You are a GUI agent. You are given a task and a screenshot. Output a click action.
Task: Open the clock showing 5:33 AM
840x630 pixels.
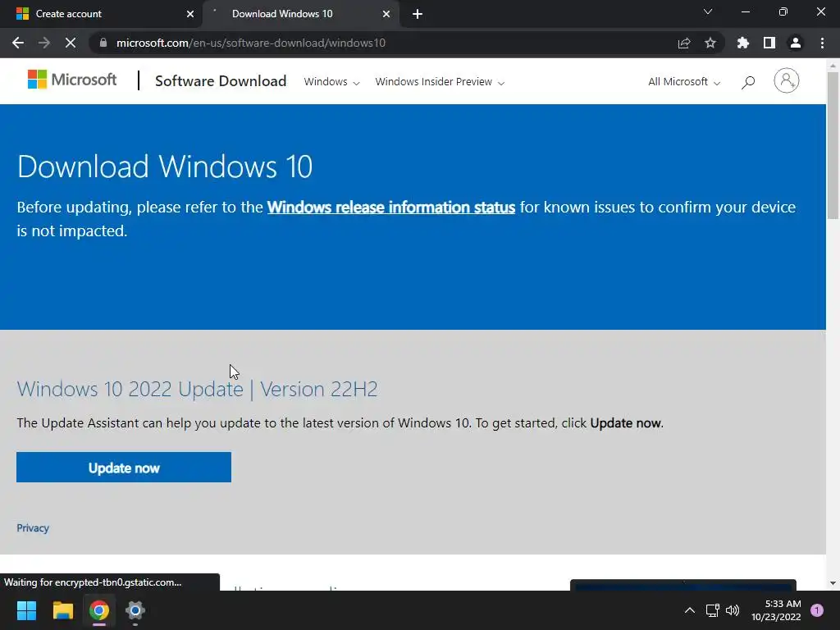pos(776,610)
